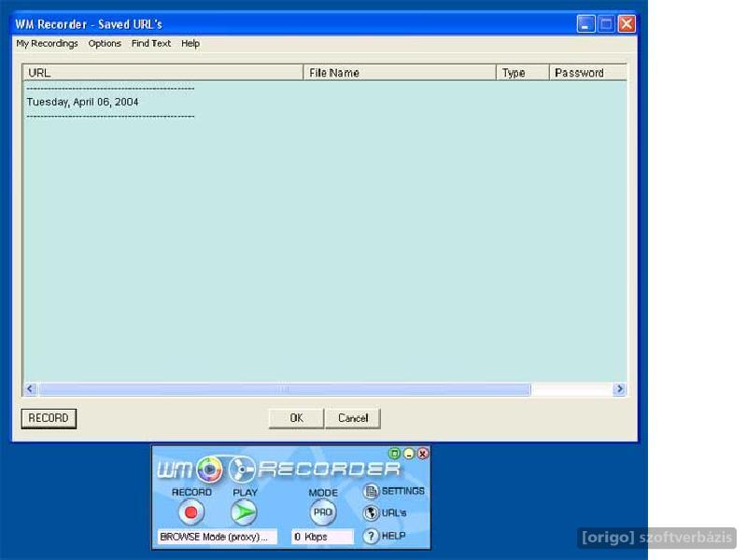Image resolution: width=747 pixels, height=560 pixels.
Task: Confirm with the OK button
Action: [x=296, y=418]
